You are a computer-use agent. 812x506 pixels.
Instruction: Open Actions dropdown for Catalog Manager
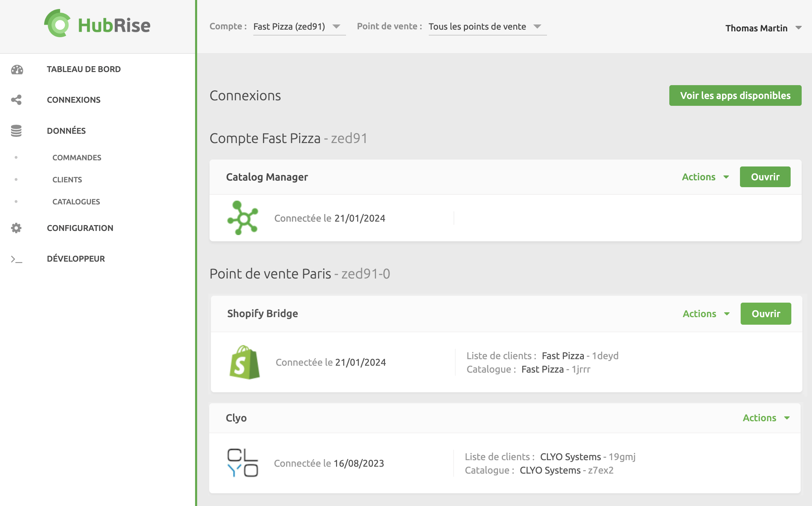coord(706,177)
